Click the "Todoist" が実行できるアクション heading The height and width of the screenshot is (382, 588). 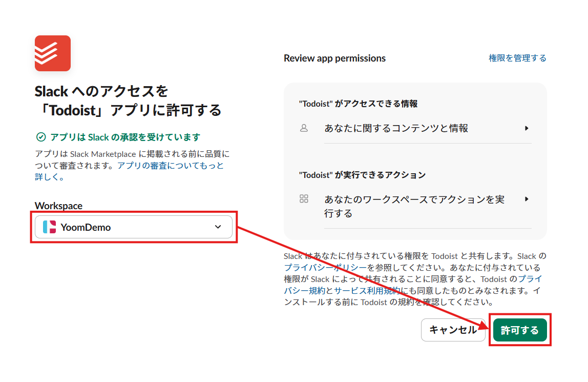click(x=362, y=175)
